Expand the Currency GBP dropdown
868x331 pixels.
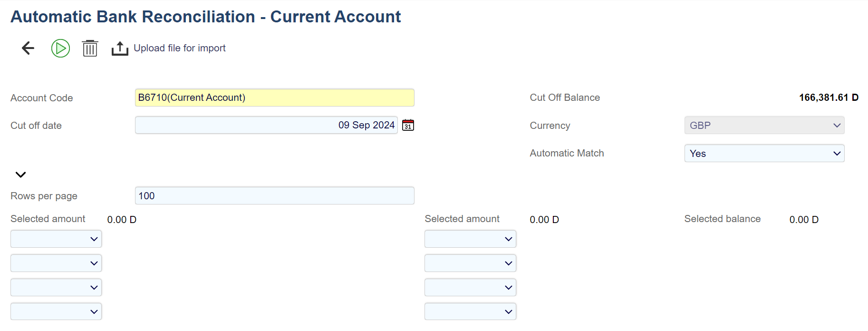(x=764, y=126)
